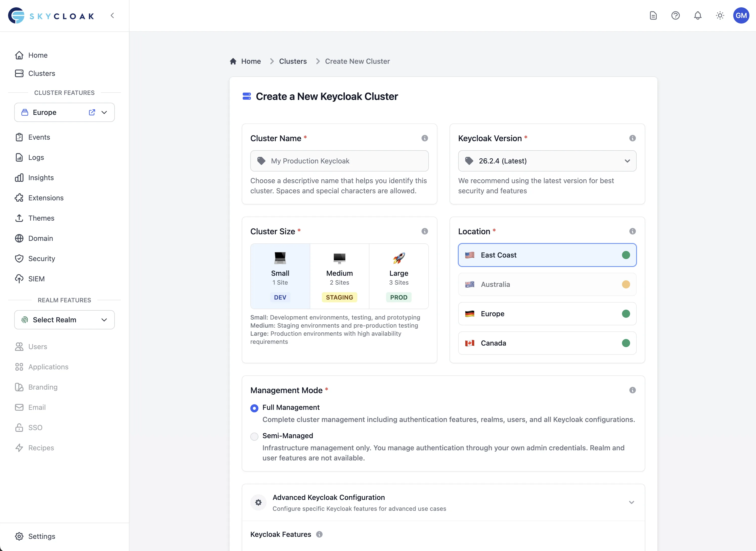Navigate to Clusters in the breadcrumb
Screen dimensions: 756x551
pos(293,61)
